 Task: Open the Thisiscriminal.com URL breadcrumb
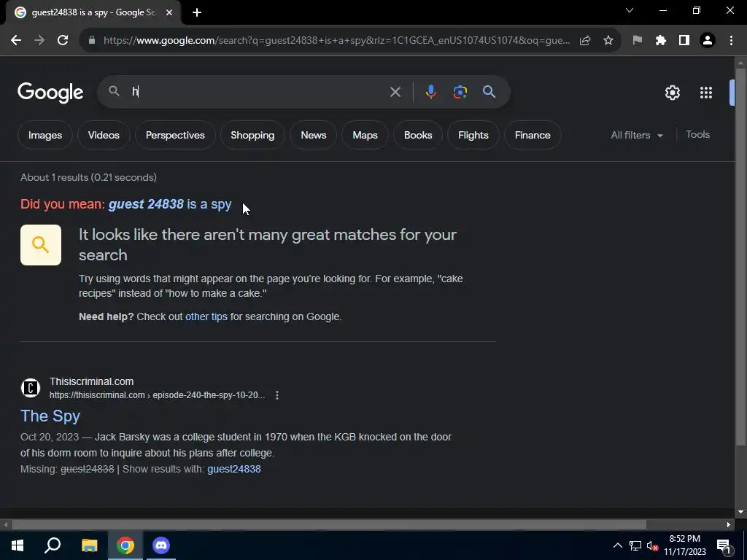click(x=158, y=395)
